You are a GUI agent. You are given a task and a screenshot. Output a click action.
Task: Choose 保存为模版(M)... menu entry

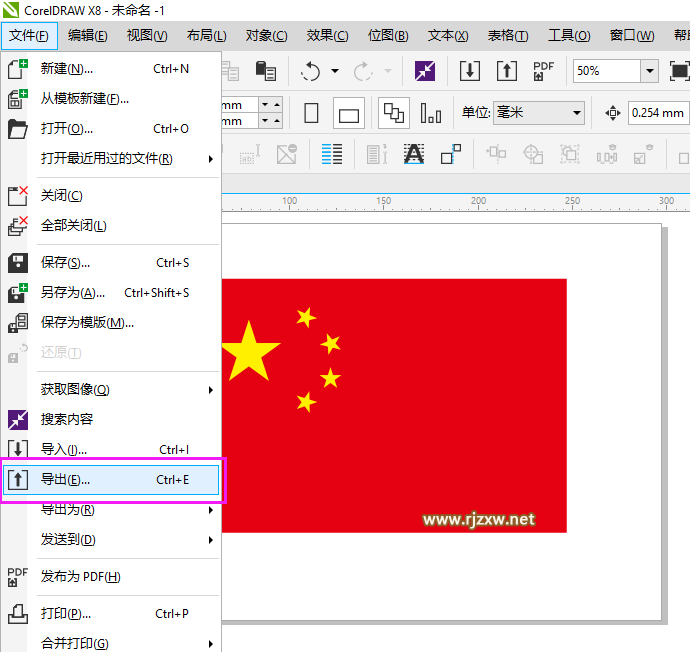pos(111,322)
